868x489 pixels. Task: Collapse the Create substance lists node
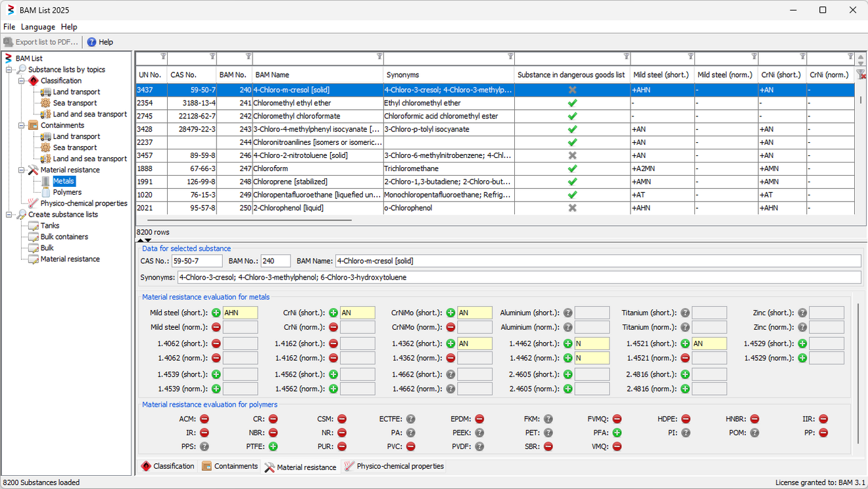pos(9,215)
